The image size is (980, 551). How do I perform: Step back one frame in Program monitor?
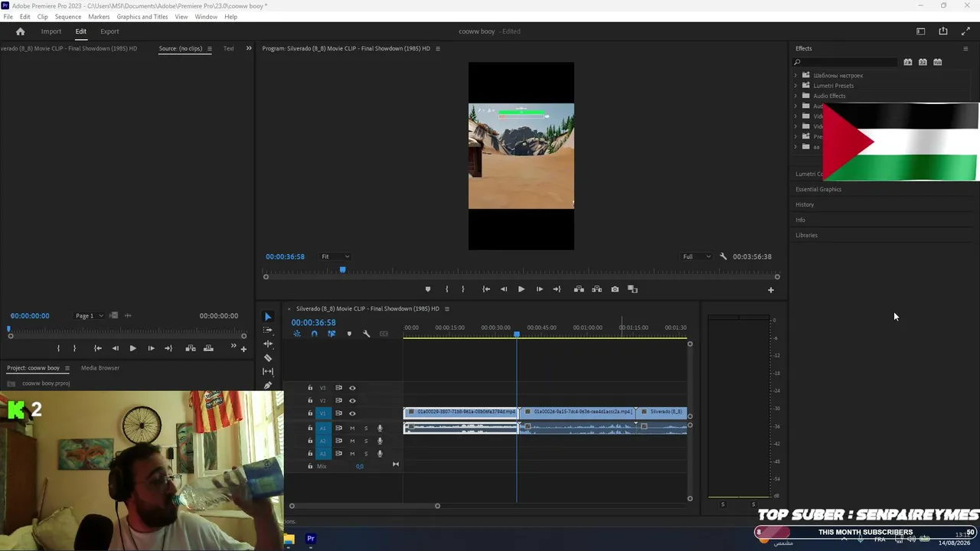(504, 289)
